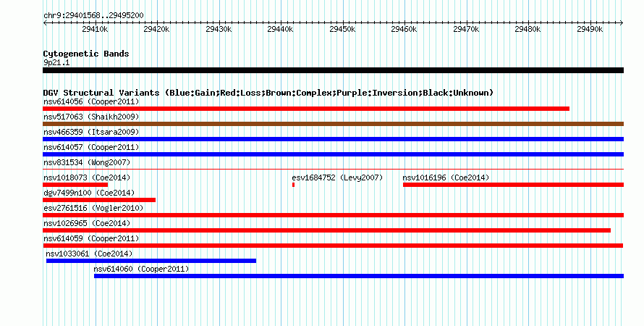Click the thin nsv831534 (Wong2007) line

(333, 169)
